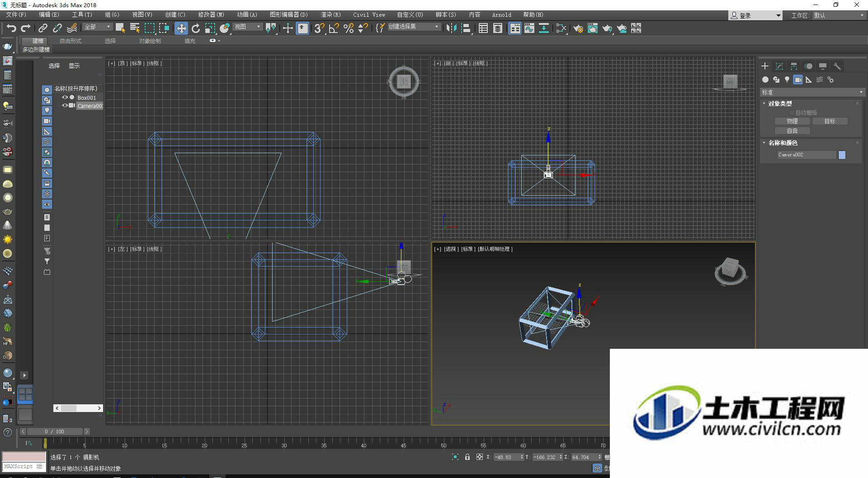868x478 pixels.
Task: Select the Cameras category icon
Action: [798, 80]
